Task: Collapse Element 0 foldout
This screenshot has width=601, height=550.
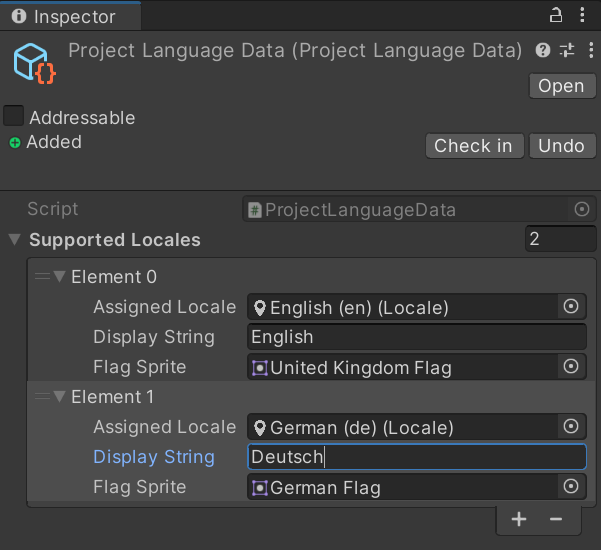Action: [x=60, y=277]
